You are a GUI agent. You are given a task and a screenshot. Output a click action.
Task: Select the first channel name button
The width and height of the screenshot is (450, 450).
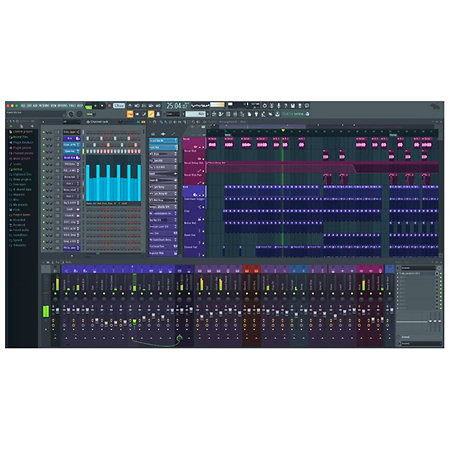71,132
